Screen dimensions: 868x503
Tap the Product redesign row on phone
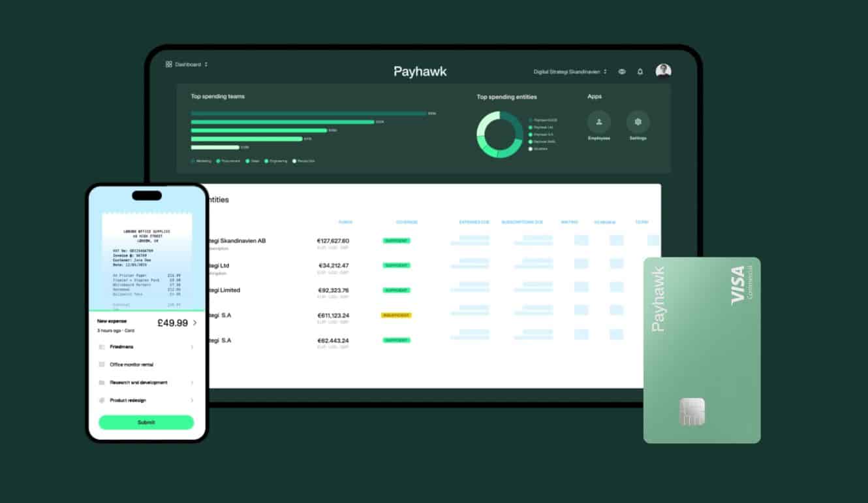tap(147, 400)
